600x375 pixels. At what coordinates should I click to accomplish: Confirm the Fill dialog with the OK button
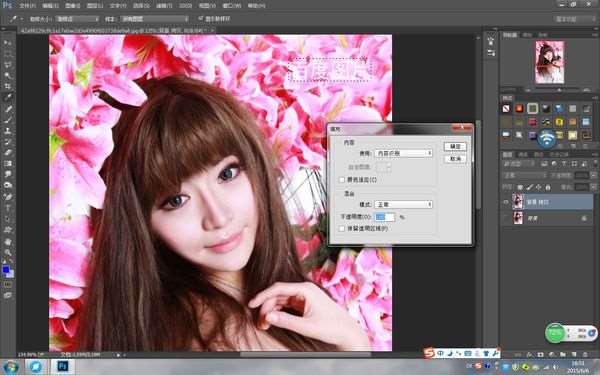(x=455, y=147)
